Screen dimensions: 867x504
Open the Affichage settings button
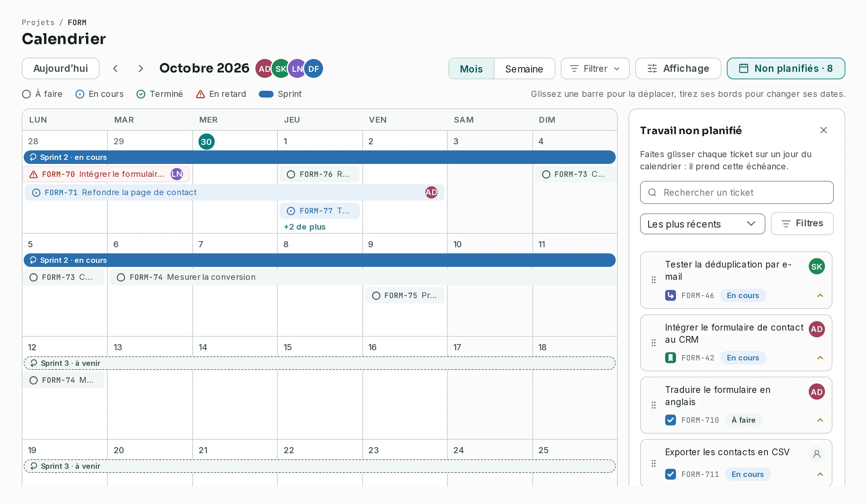click(x=678, y=68)
